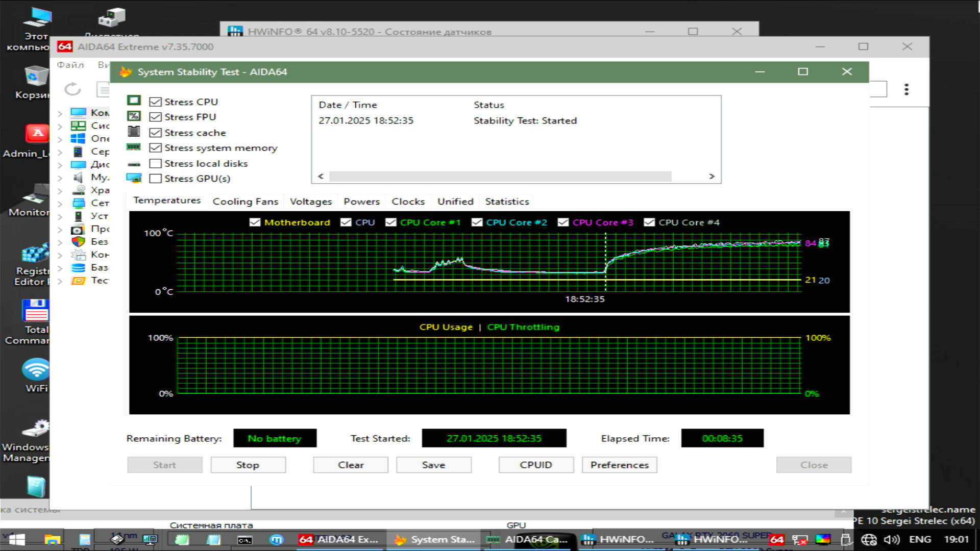
Task: Expand the first tree node arrow
Action: (60, 113)
